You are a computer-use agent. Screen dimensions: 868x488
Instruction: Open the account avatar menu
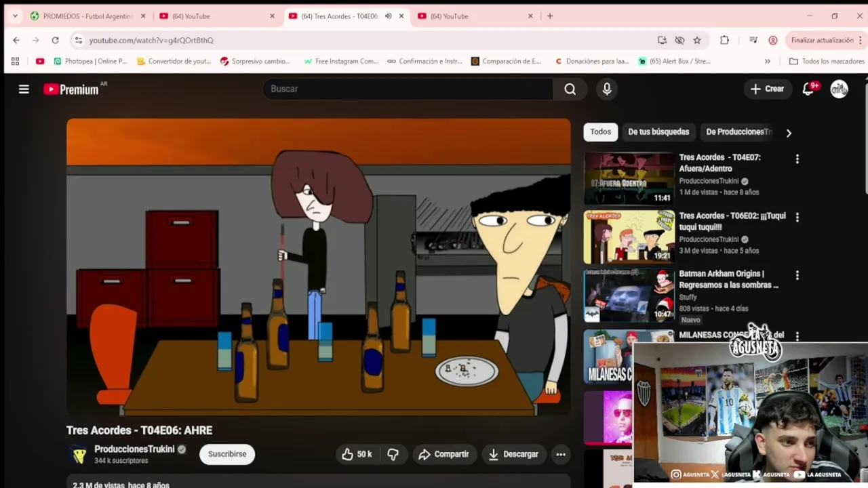(x=840, y=89)
